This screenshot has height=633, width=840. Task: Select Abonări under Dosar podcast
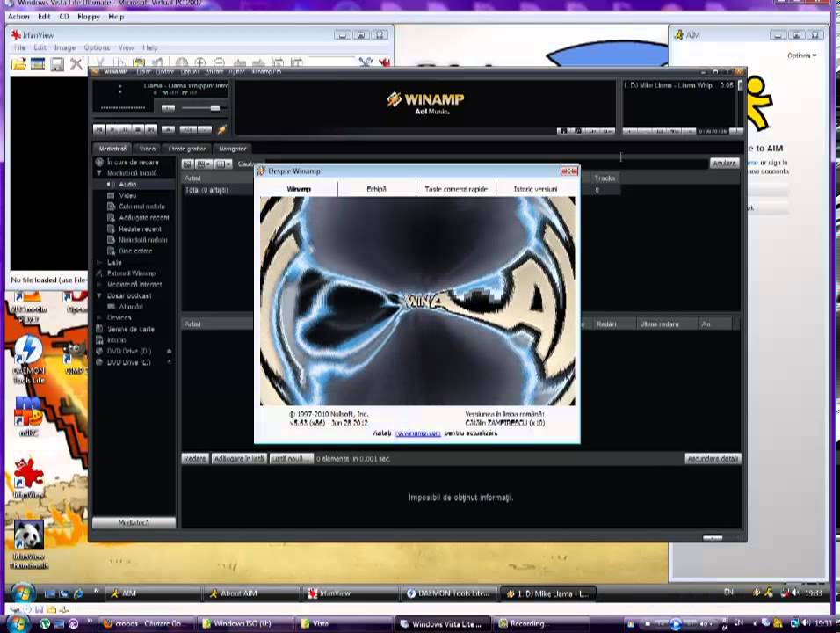click(x=130, y=307)
